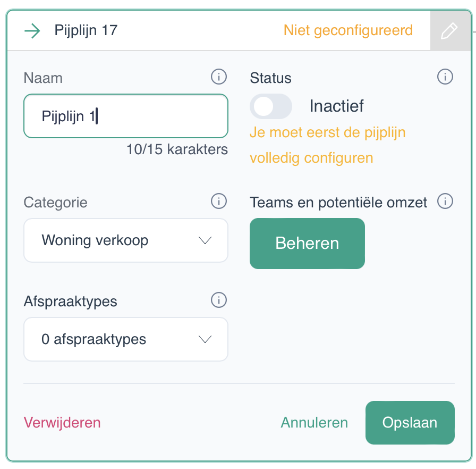The image size is (476, 469).
Task: Open the Woning verkoop category dropdown
Action: 126,240
